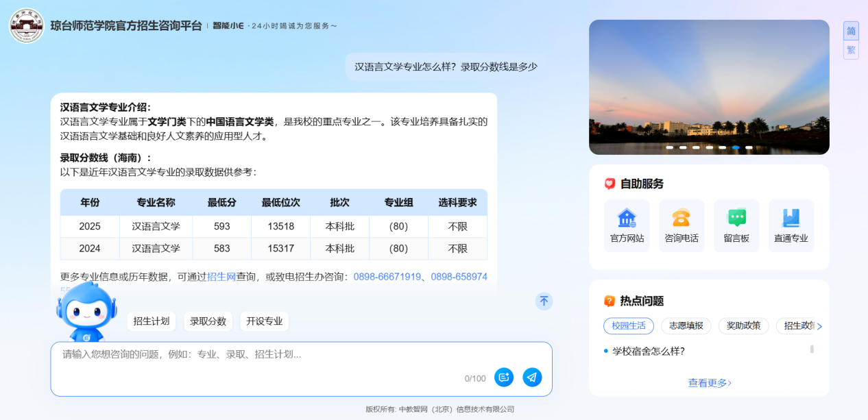This screenshot has width=868, height=420.
Task: Click the blue robot mascot
Action: coord(86,312)
